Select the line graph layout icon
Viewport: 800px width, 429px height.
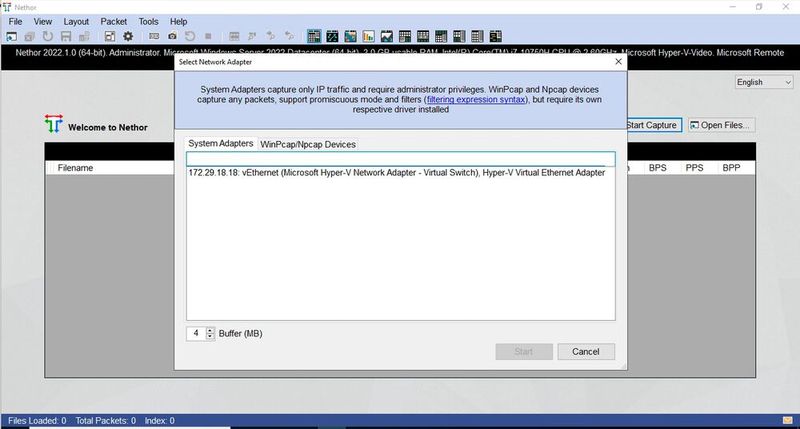[387, 36]
